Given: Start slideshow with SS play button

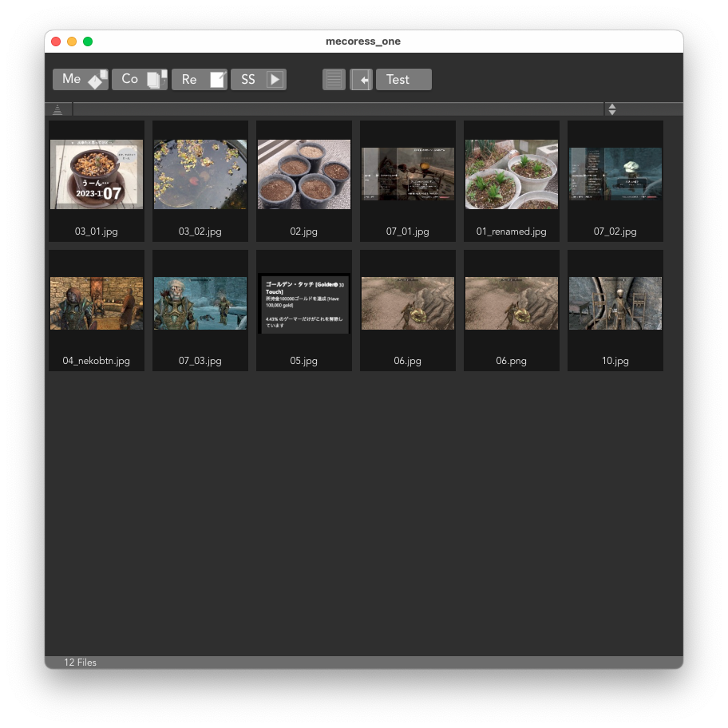Looking at the screenshot, I should (x=258, y=79).
